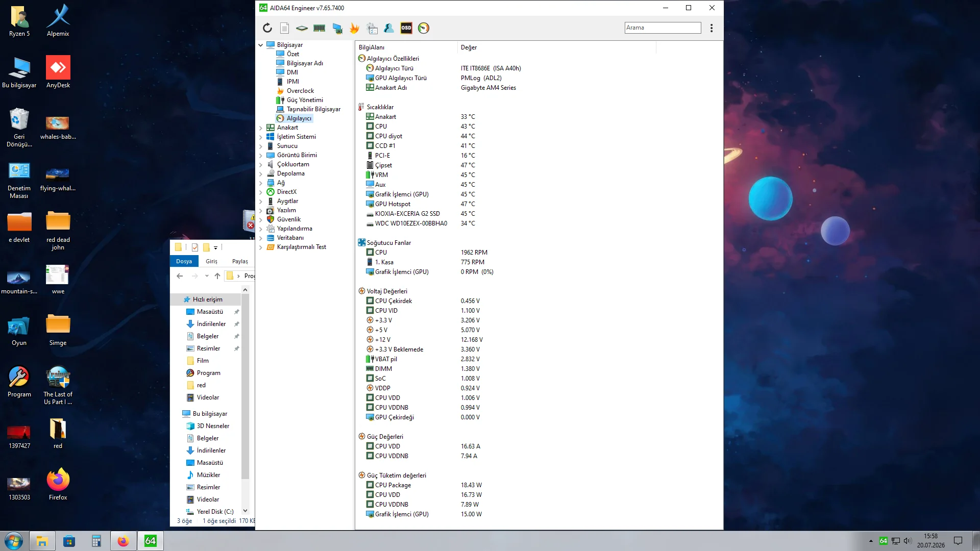This screenshot has width=980, height=551.
Task: Open the three-dot menu in AIDA64
Action: coord(712,28)
